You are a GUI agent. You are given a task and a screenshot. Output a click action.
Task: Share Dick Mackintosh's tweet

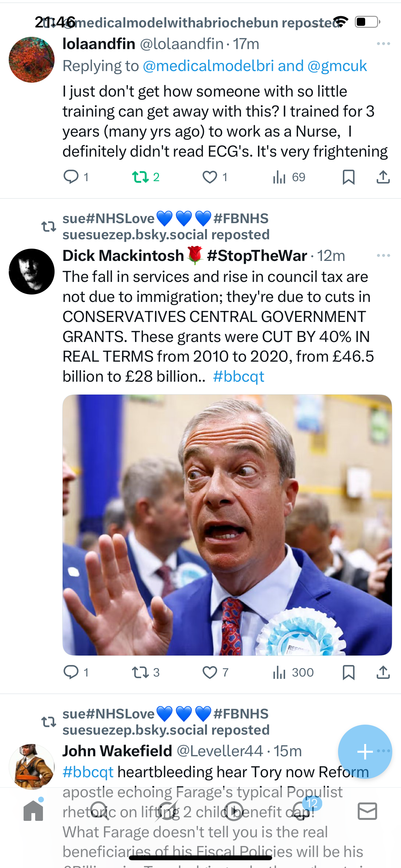click(383, 672)
